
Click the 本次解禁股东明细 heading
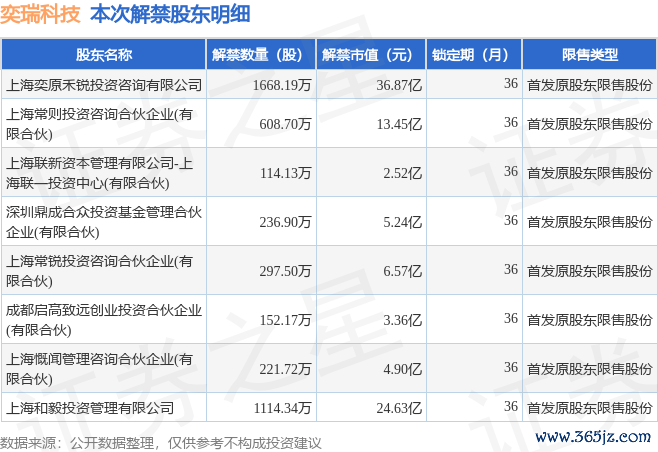(x=170, y=14)
